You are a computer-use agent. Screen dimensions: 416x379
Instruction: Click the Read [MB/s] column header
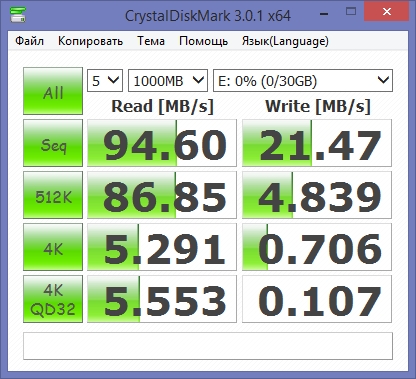click(x=162, y=107)
